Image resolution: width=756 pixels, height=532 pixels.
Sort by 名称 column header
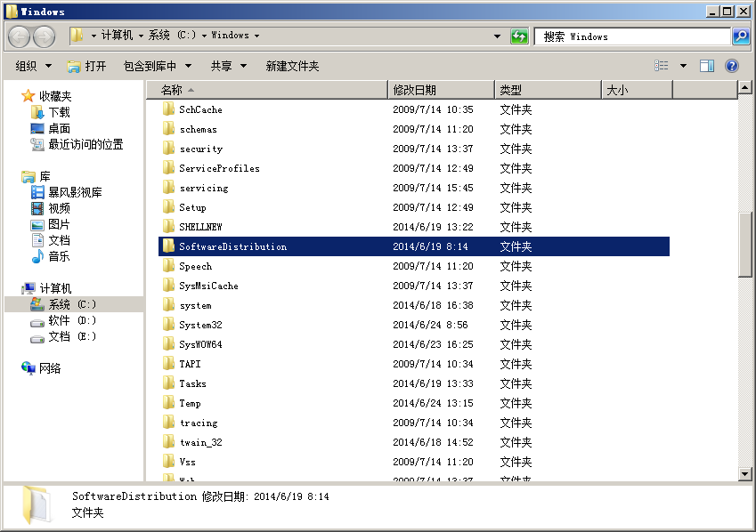tap(267, 90)
